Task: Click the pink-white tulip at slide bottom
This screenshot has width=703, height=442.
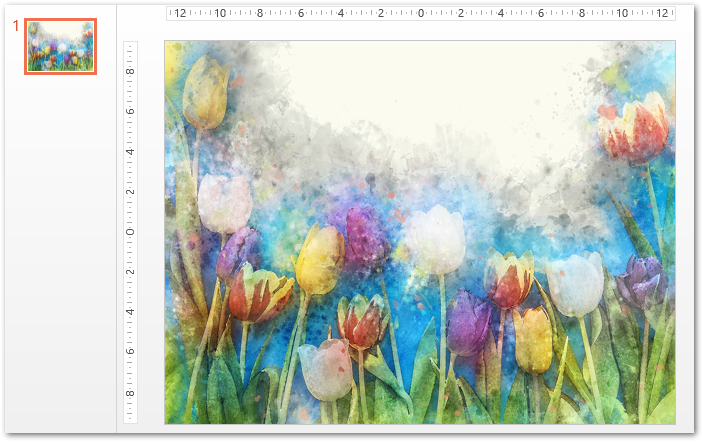Action: click(326, 370)
